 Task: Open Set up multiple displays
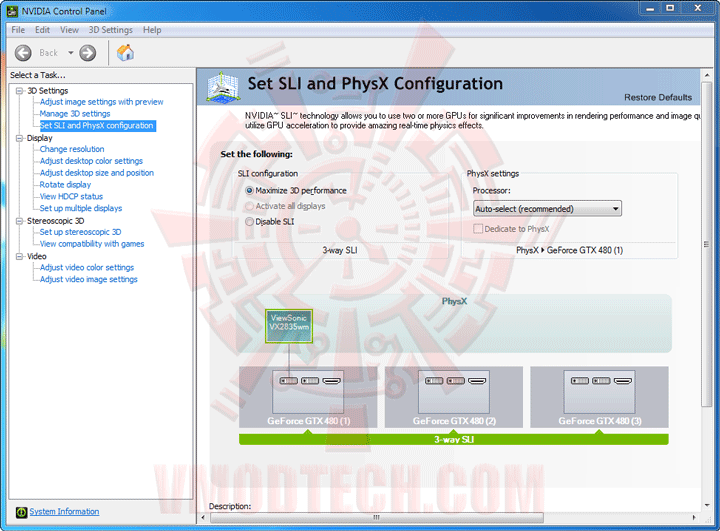[x=81, y=209]
